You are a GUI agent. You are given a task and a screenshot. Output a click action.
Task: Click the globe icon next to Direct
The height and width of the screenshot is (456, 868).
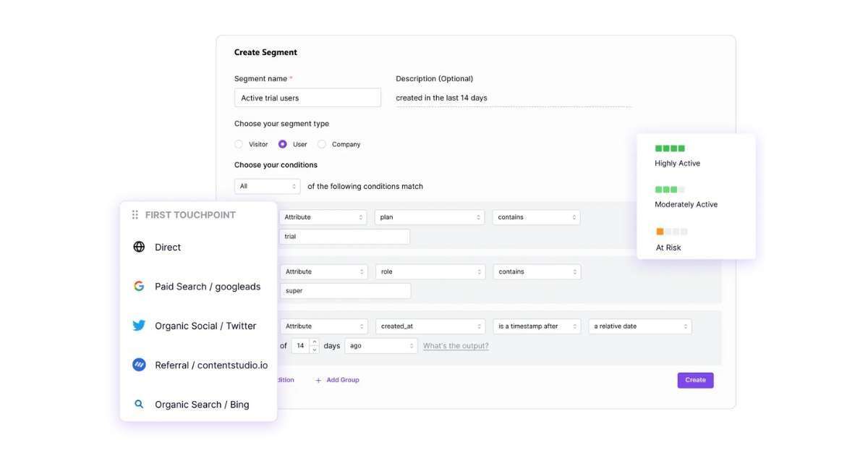139,247
